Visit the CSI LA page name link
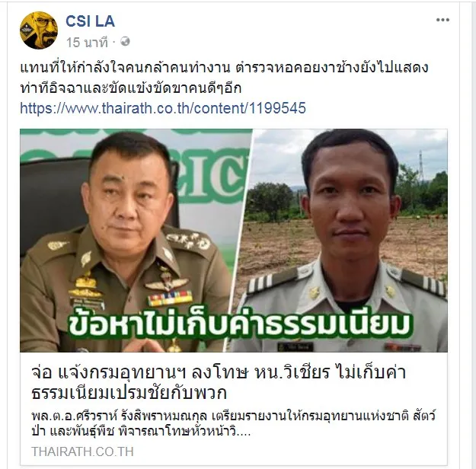This screenshot has height=469, width=476. coord(90,21)
